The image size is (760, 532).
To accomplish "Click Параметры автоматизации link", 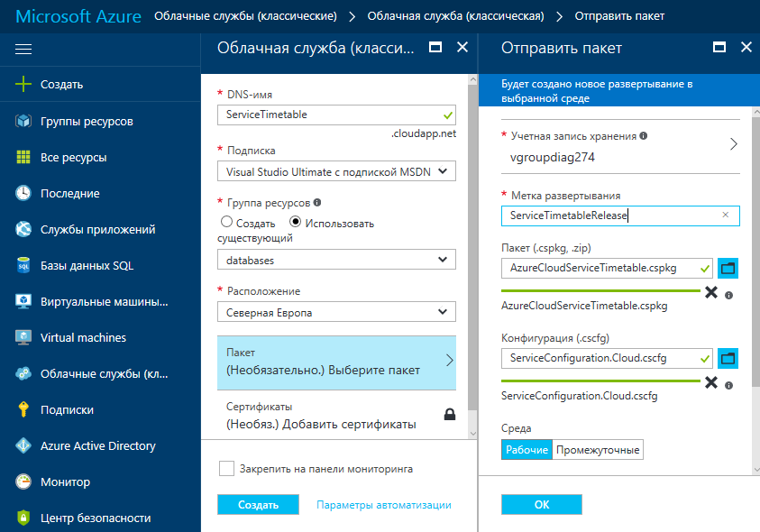I will (x=383, y=505).
